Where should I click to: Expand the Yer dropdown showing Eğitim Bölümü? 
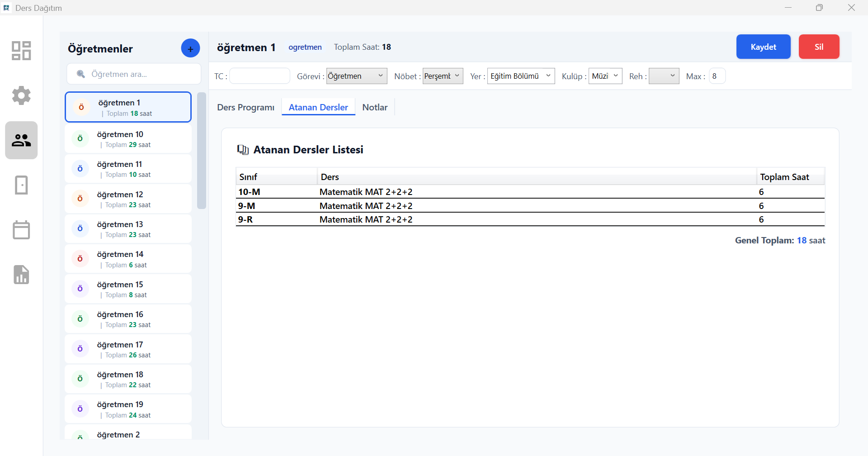click(x=521, y=76)
